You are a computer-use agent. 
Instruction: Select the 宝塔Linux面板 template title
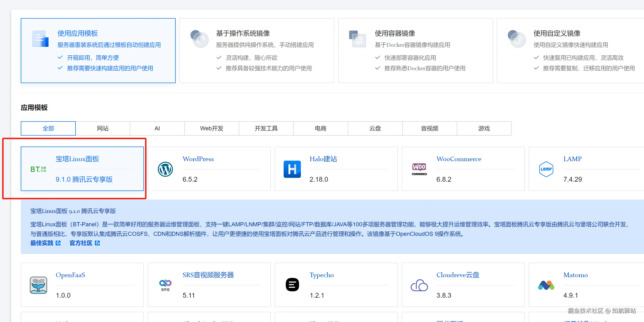tap(77, 159)
